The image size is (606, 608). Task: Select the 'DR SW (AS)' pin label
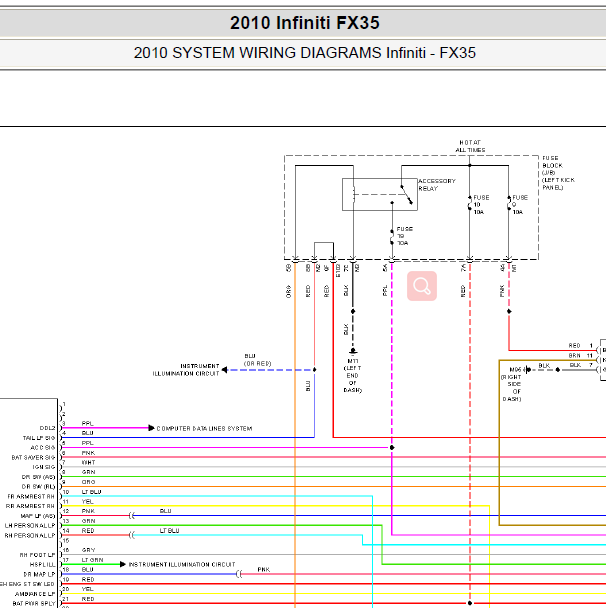(38, 477)
